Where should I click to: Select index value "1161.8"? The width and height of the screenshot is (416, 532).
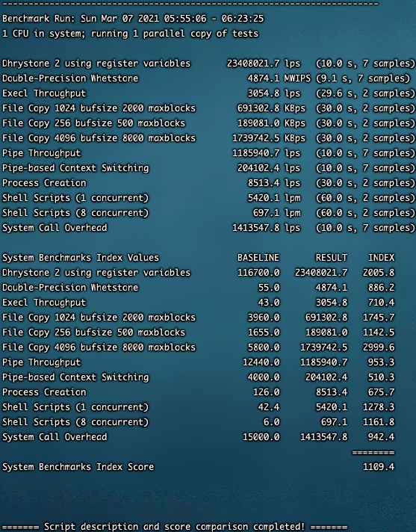tap(379, 421)
